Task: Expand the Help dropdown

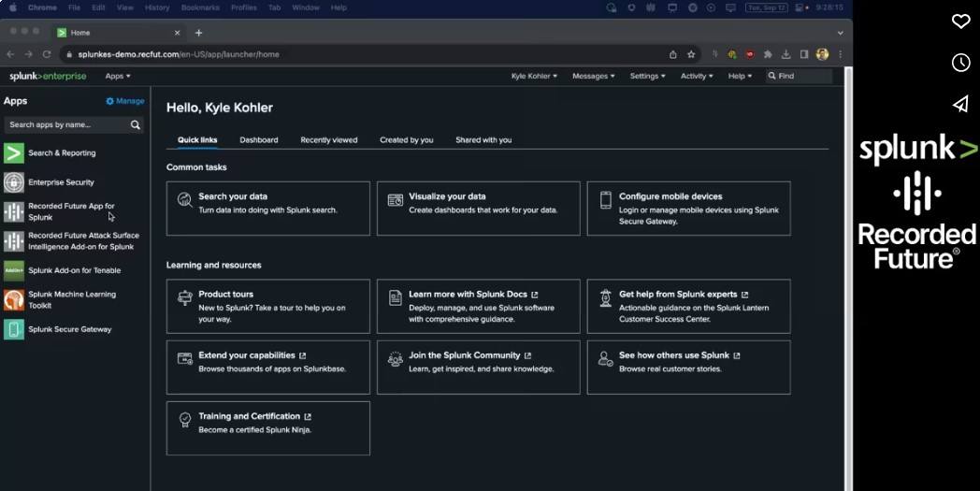Action: coord(740,77)
